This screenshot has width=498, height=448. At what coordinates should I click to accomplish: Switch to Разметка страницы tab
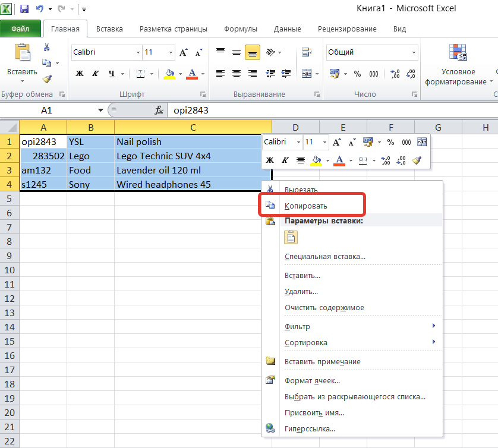pos(174,29)
